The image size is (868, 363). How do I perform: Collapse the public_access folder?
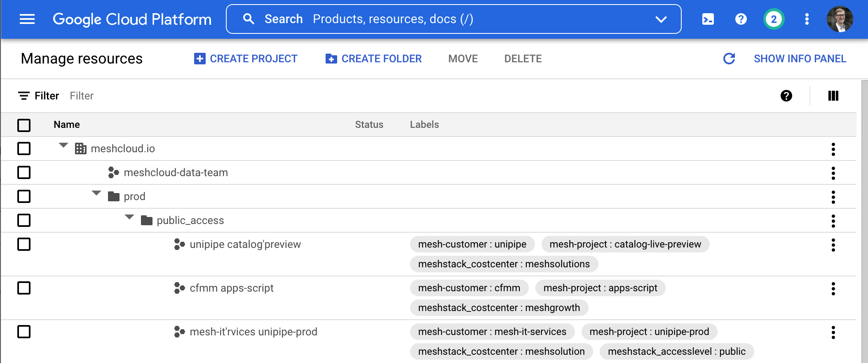click(129, 217)
